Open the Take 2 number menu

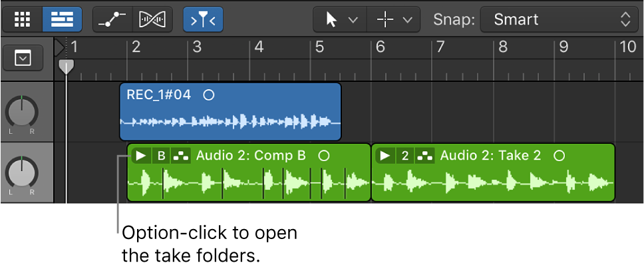(x=405, y=156)
